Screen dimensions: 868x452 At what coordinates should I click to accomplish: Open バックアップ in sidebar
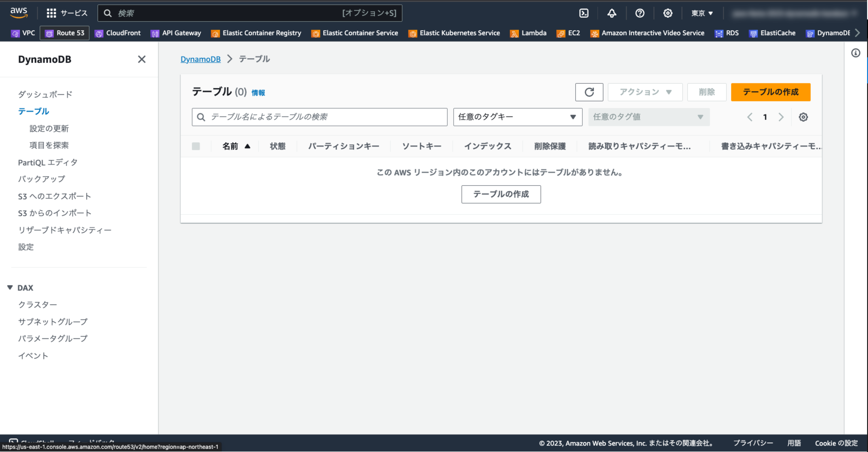point(42,179)
